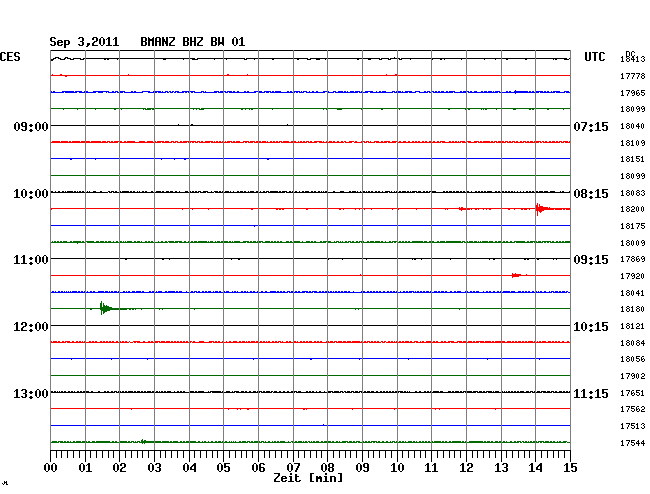Click the DC offset value "18084"

point(633,343)
